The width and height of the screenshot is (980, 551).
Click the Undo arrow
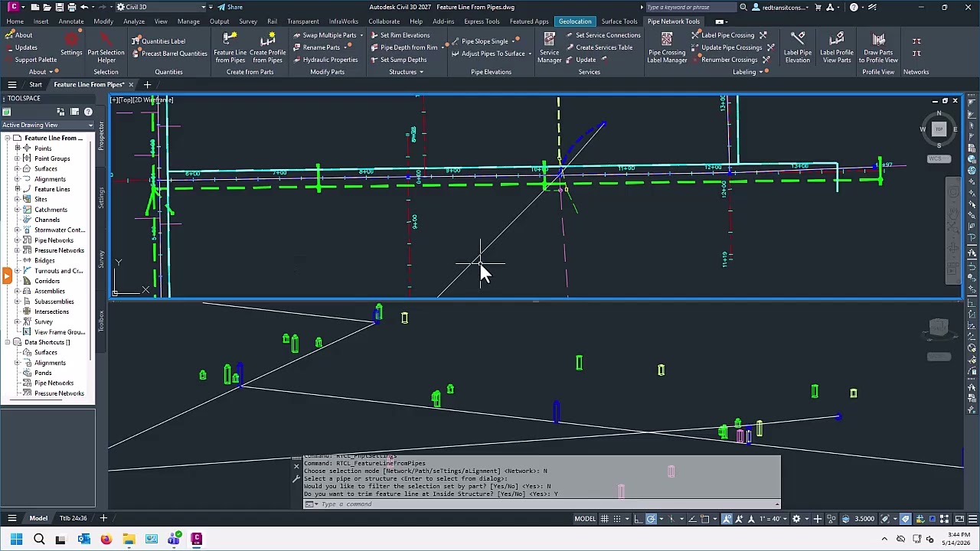coord(84,7)
